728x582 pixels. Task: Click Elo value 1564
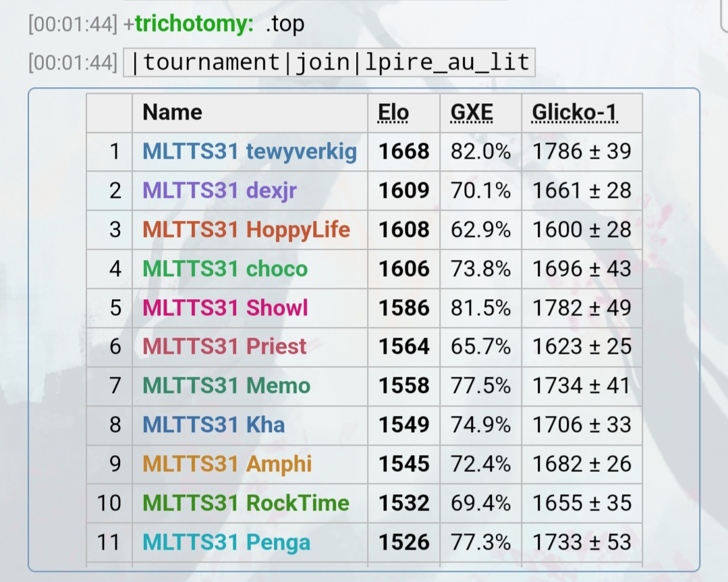tap(404, 346)
